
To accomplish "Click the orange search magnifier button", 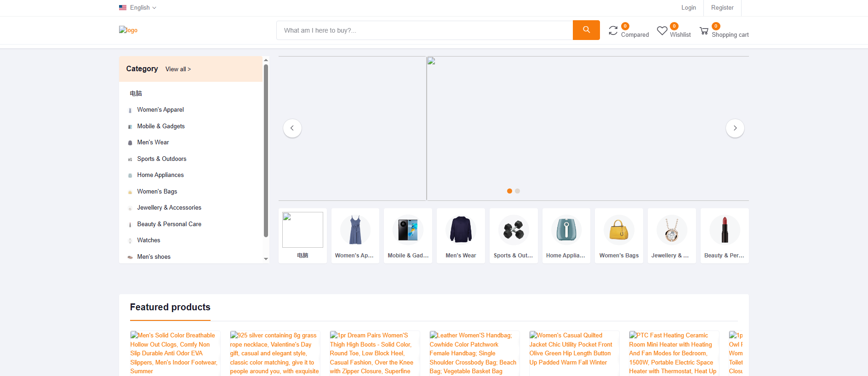I will pyautogui.click(x=586, y=30).
